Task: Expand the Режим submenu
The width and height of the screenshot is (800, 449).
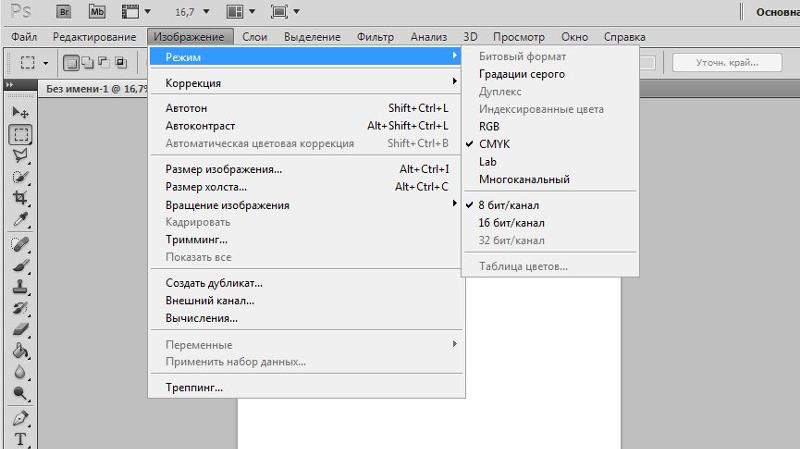Action: 306,57
